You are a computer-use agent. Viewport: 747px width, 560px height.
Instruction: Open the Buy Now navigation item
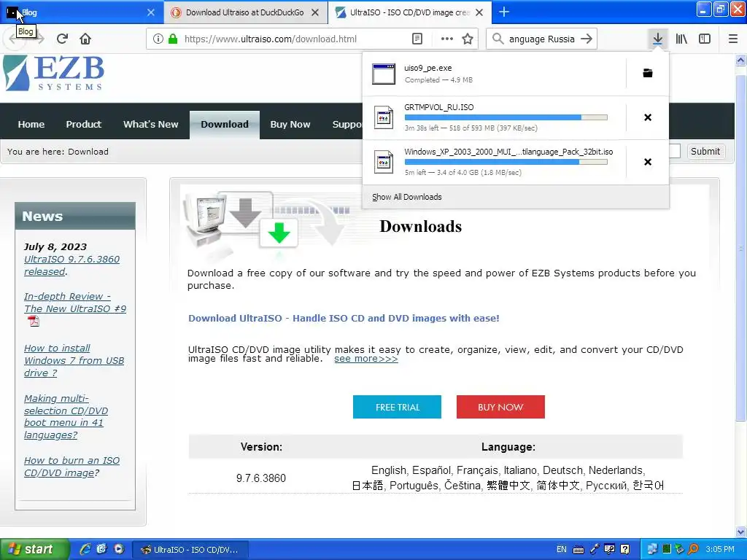click(290, 124)
